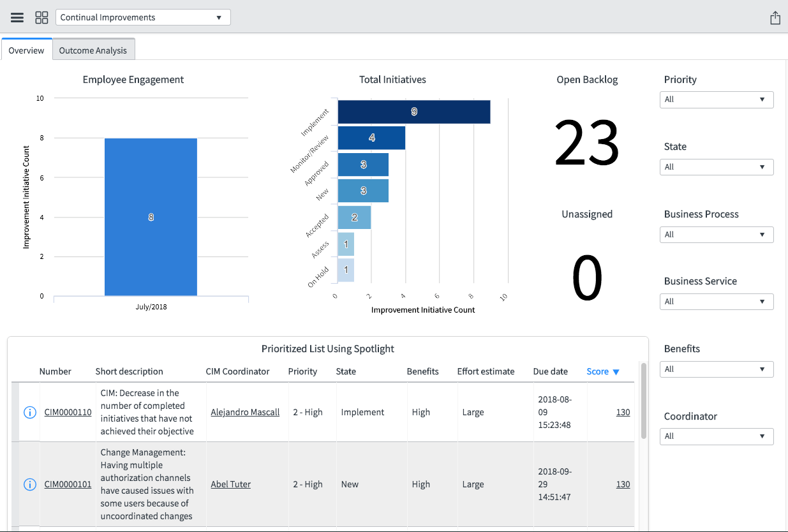Screen dimensions: 788x532
Task: Sort list by State column header
Action: coord(346,371)
